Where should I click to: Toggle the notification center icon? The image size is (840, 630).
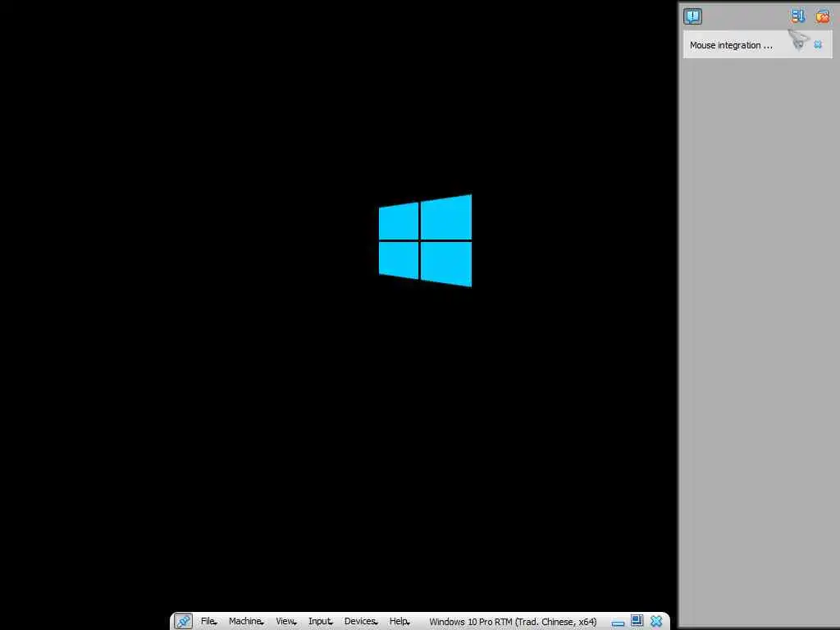point(692,16)
